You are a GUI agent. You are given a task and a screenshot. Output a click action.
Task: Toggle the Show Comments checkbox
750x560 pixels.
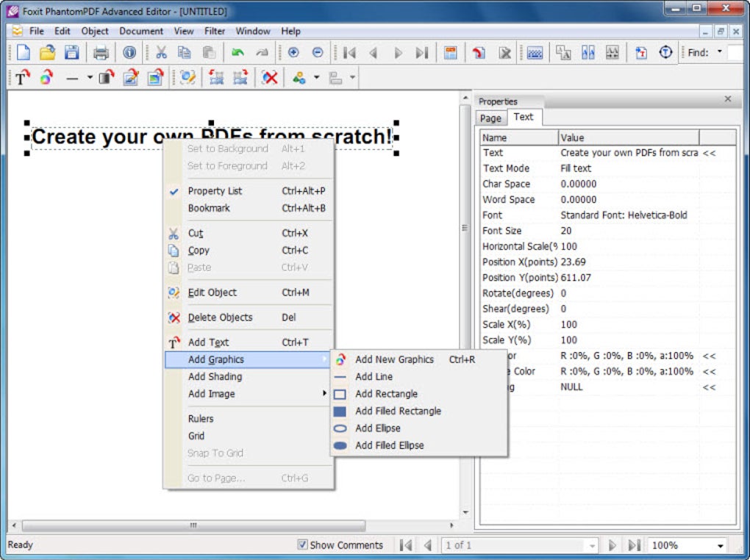[x=303, y=545]
